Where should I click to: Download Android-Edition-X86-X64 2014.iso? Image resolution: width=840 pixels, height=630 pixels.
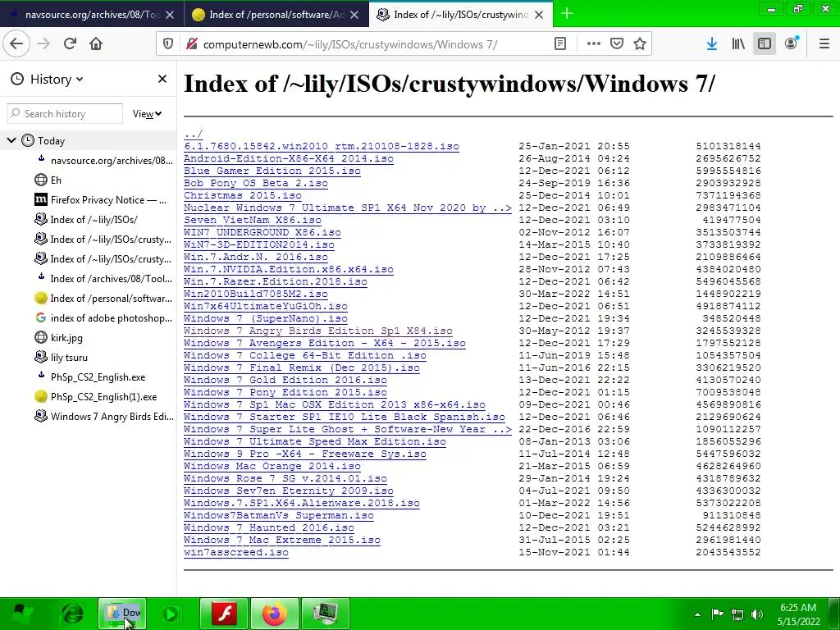click(x=288, y=158)
